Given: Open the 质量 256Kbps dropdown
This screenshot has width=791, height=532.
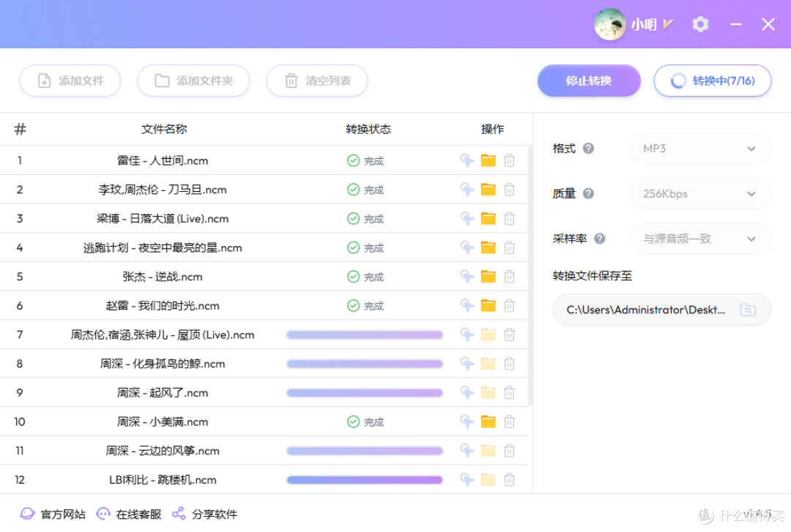Looking at the screenshot, I should (700, 194).
